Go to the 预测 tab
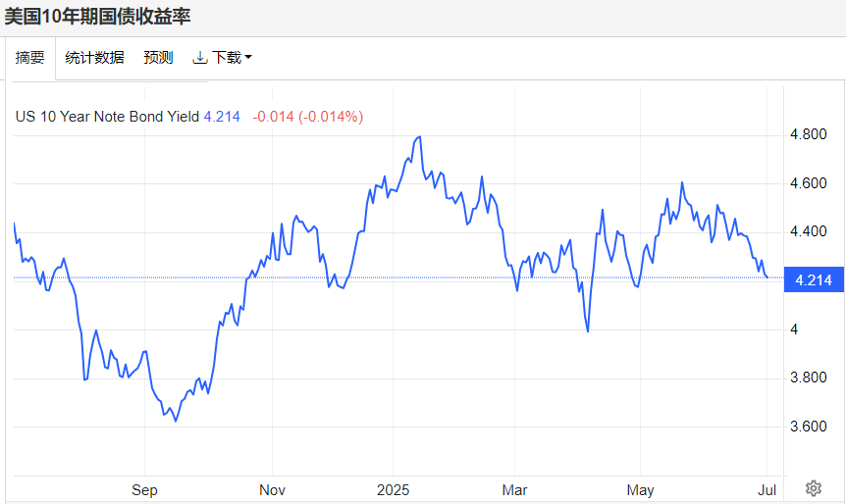This screenshot has height=504, width=846. pos(158,57)
